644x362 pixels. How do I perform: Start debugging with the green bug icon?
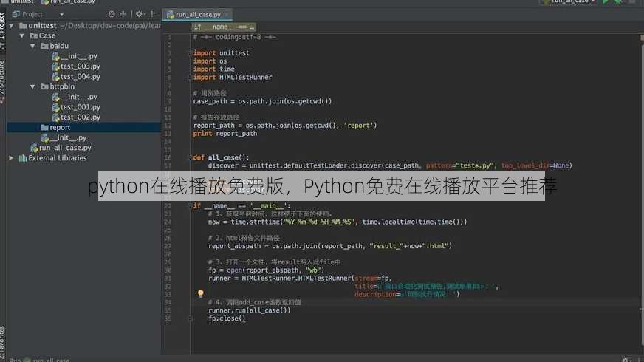tap(618, 1)
